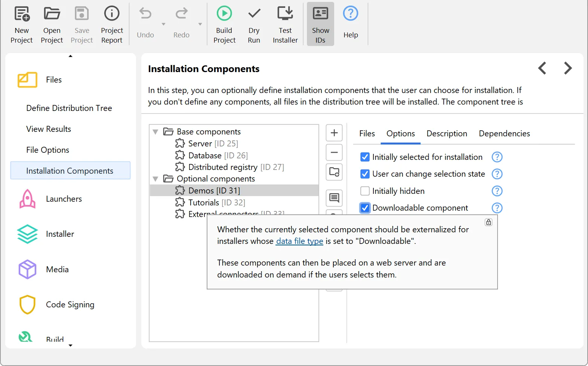
Task: Click the add folder icon button
Action: (334, 172)
